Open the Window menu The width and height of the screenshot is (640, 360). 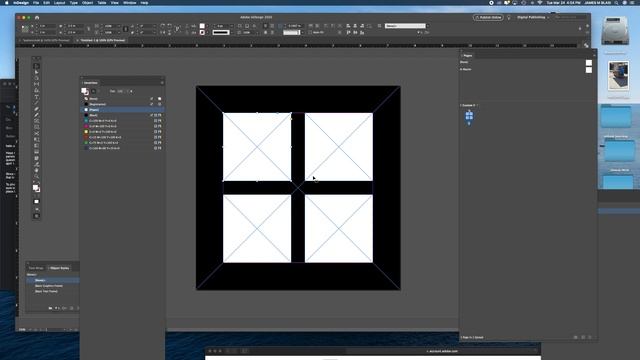(129, 3)
